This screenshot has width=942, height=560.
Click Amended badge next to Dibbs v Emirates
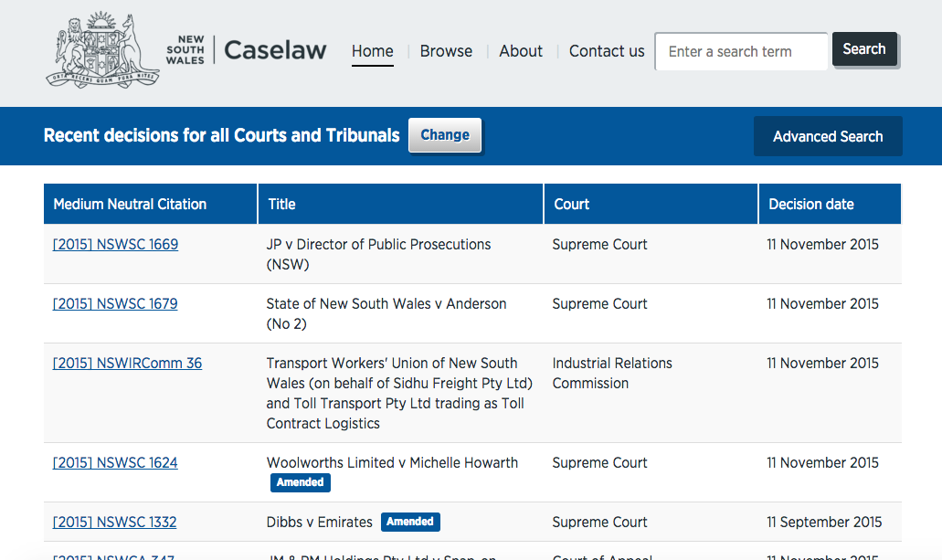(x=410, y=522)
